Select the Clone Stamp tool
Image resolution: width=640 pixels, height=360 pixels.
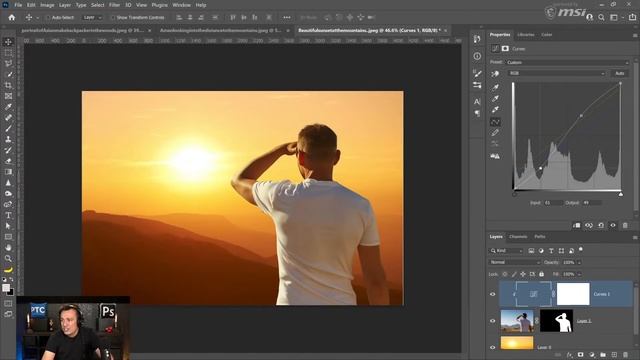[x=8, y=139]
